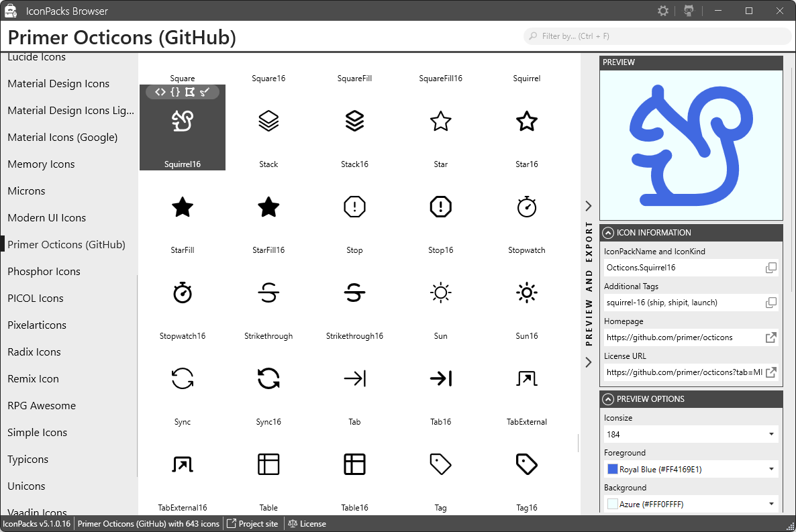This screenshot has width=796, height=532.
Task: Select Typicons pack
Action: [28, 460]
